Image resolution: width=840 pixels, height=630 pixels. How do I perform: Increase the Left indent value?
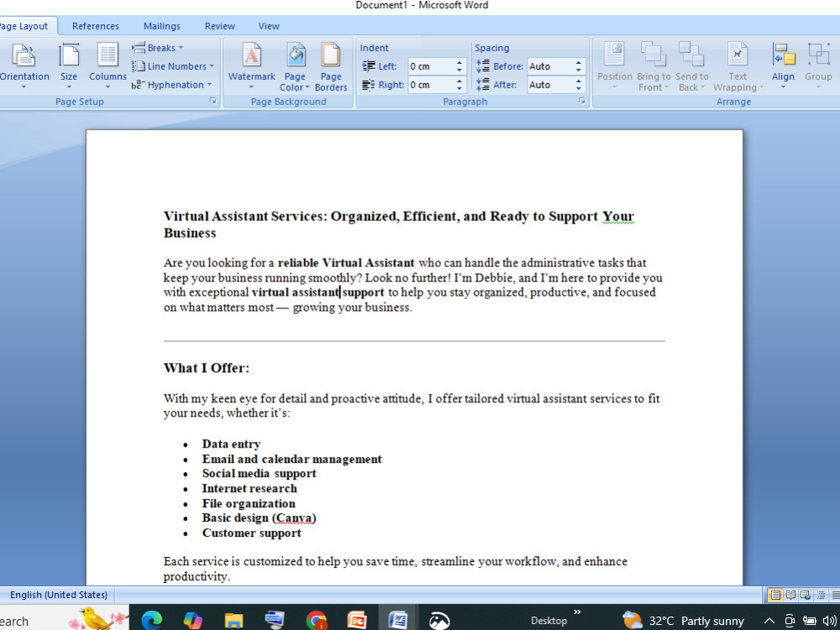click(459, 63)
